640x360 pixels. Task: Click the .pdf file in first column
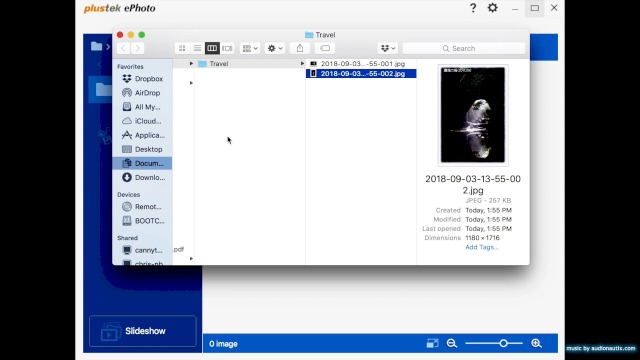179,249
